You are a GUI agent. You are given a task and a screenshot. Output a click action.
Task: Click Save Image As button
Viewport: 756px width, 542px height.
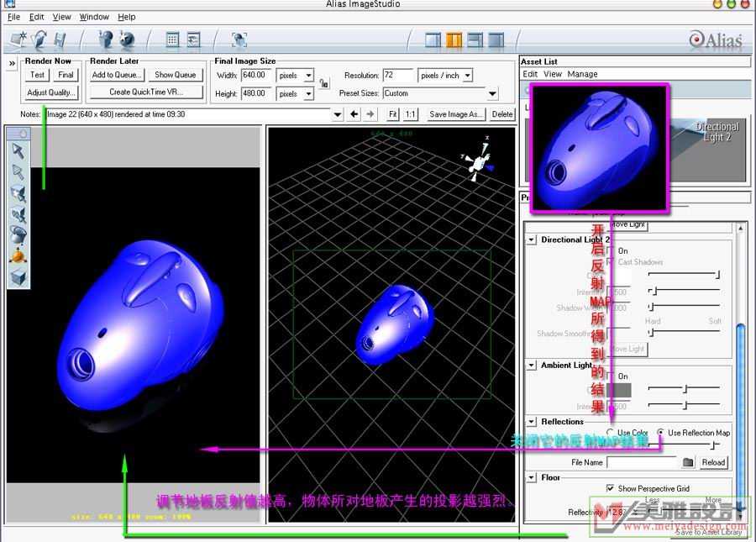click(x=455, y=114)
